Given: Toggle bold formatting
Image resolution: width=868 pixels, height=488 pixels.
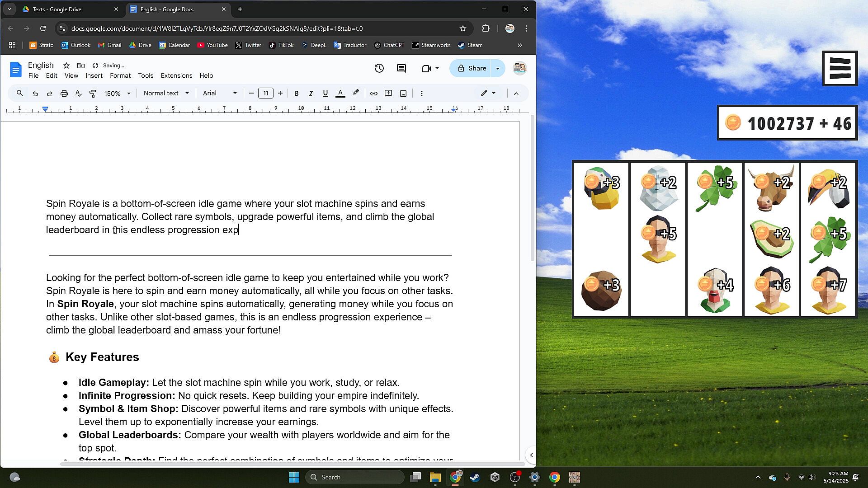Looking at the screenshot, I should (296, 94).
